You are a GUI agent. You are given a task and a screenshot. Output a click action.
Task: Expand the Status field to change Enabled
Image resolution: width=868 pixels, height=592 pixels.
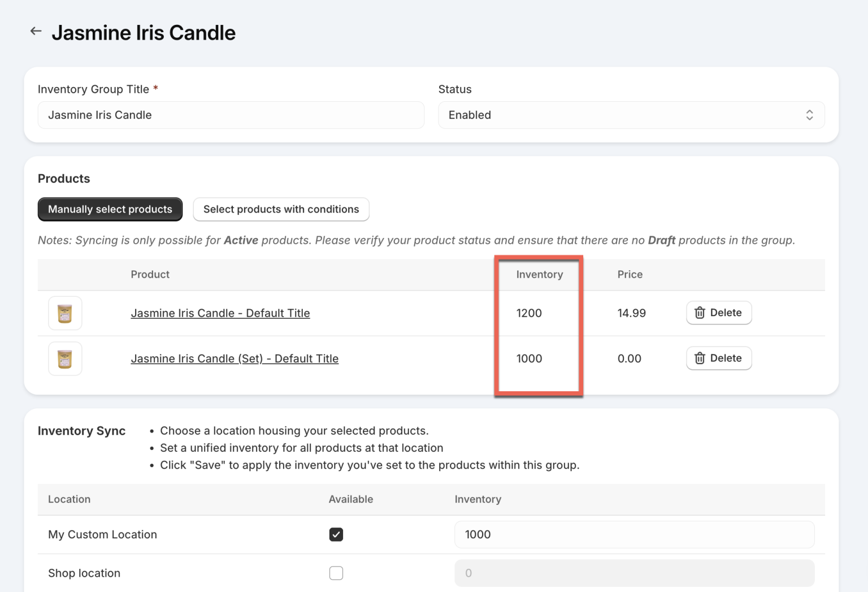(x=631, y=115)
